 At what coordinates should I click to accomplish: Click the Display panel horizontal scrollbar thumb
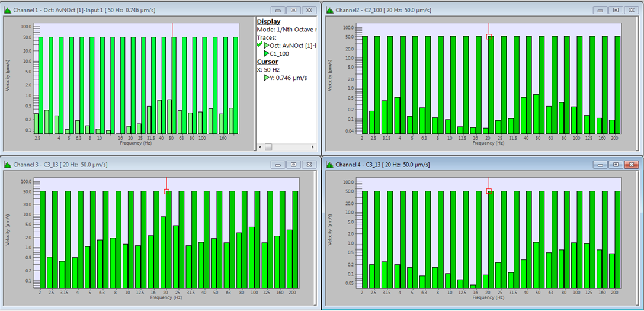pos(268,147)
